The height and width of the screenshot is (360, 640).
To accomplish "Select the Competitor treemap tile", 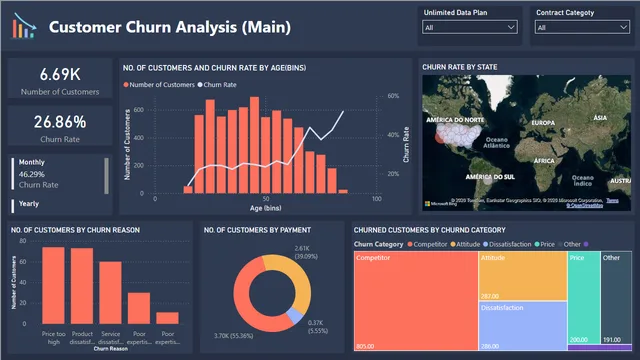I will point(416,301).
